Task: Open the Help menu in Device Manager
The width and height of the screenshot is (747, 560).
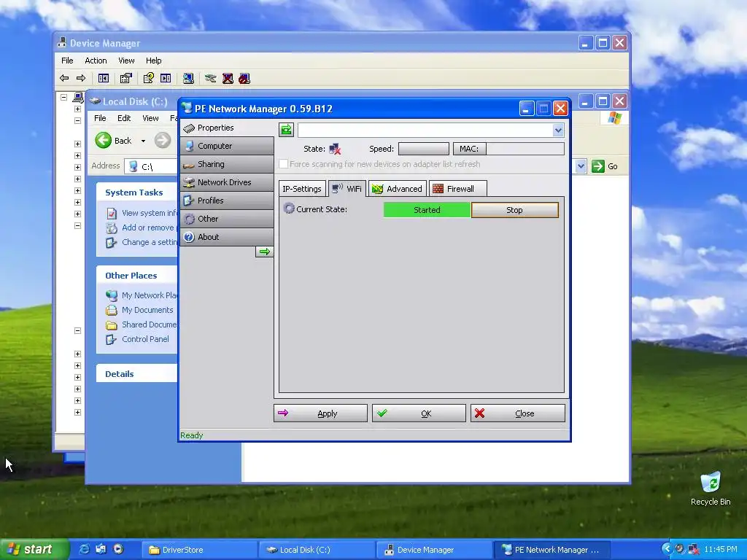Action: click(x=153, y=61)
